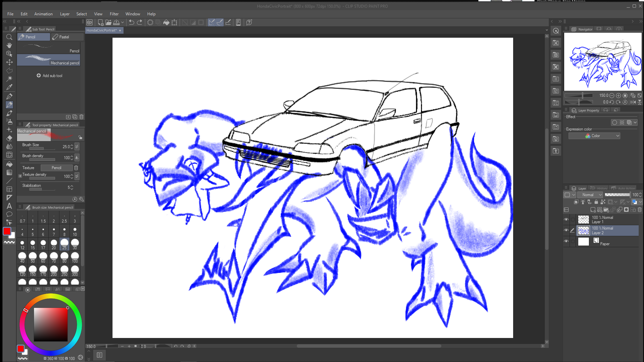Open the Expression color dropdown
644x362 pixels.
click(x=595, y=136)
